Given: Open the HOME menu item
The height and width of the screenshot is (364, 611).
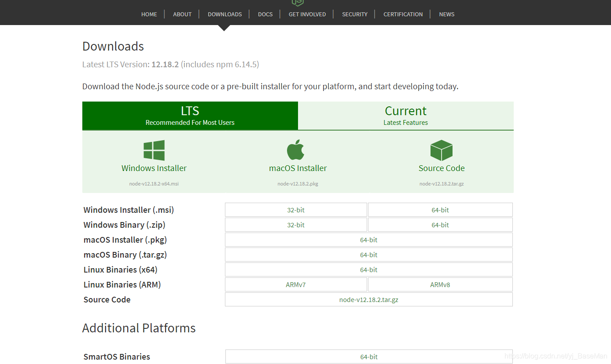Looking at the screenshot, I should (x=149, y=14).
